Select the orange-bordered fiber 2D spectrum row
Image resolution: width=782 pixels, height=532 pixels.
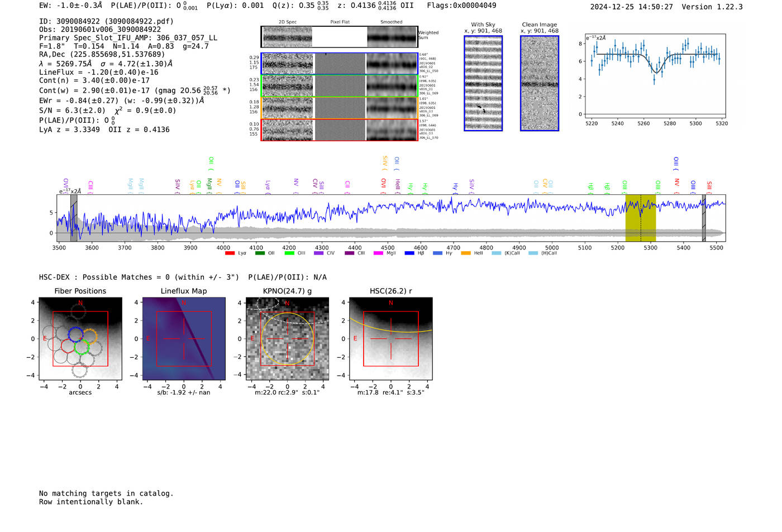coord(339,108)
